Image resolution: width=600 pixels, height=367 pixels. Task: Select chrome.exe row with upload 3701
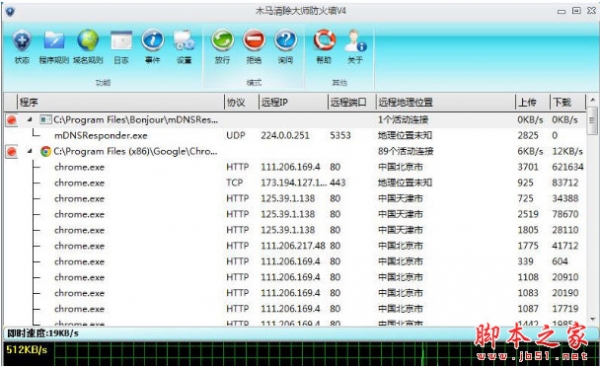[x=295, y=167]
